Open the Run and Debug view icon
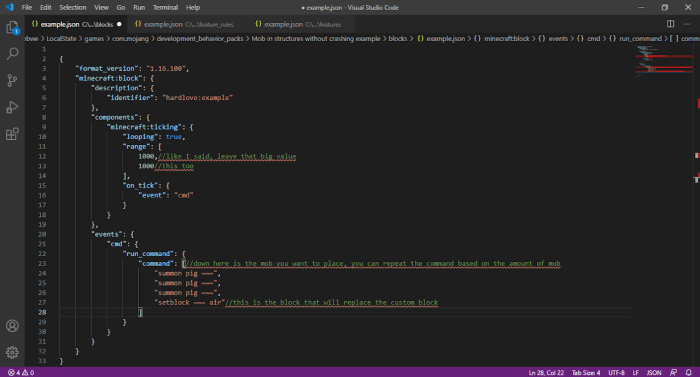This screenshot has width=700, height=377. [x=12, y=107]
